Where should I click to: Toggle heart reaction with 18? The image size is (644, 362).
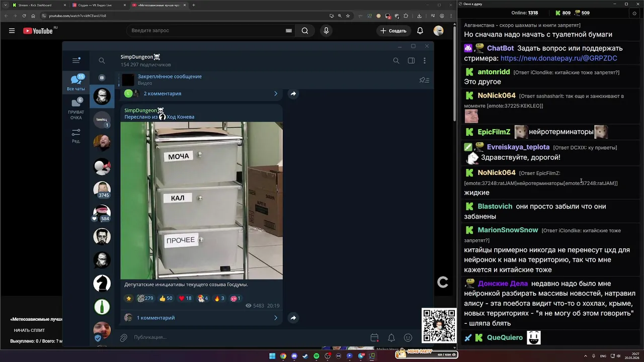185,298
